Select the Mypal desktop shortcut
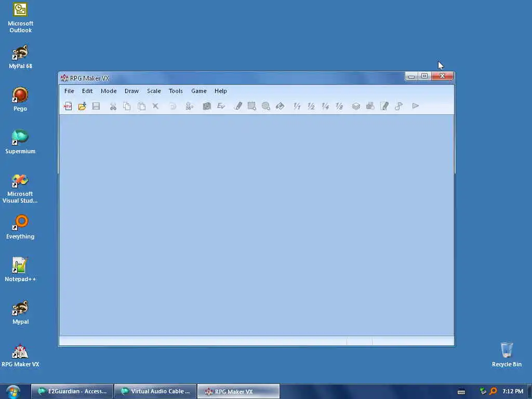The width and height of the screenshot is (532, 399). click(20, 312)
